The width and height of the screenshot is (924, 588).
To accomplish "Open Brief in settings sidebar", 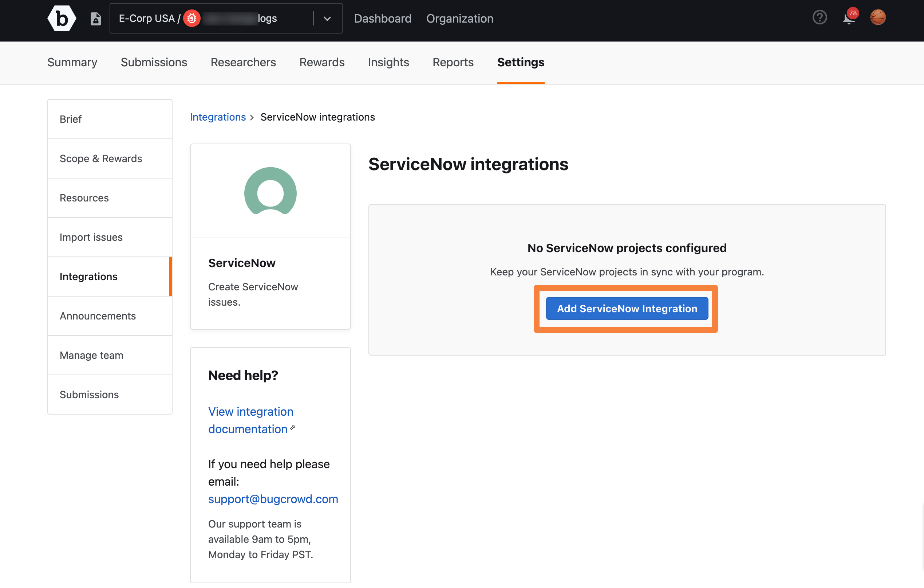I will pyautogui.click(x=110, y=119).
